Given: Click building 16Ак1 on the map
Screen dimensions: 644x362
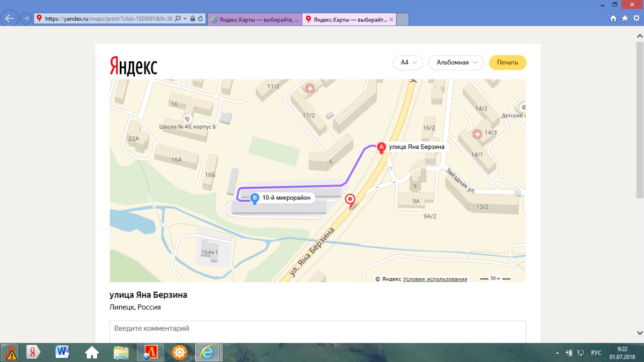Looking at the screenshot, I should (210, 252).
